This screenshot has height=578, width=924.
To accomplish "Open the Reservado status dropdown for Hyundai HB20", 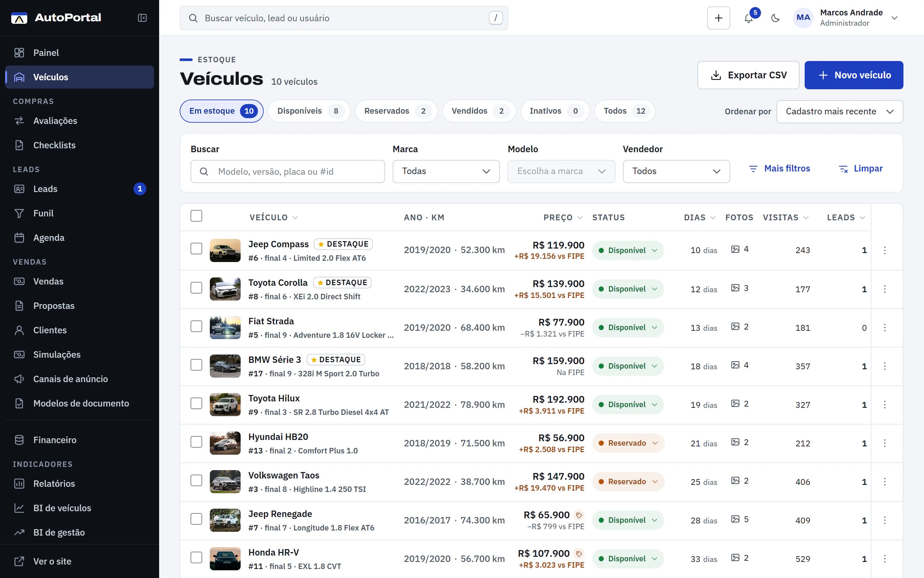I will tap(628, 443).
